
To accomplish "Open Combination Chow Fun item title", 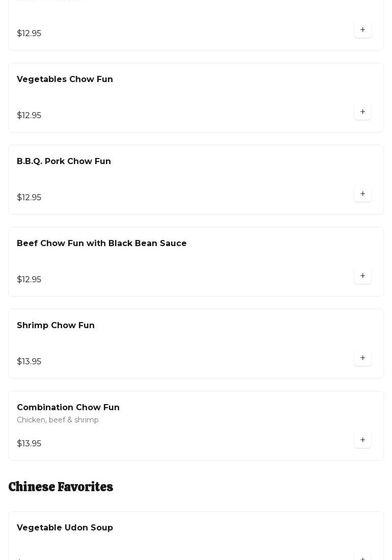I will tap(68, 408).
